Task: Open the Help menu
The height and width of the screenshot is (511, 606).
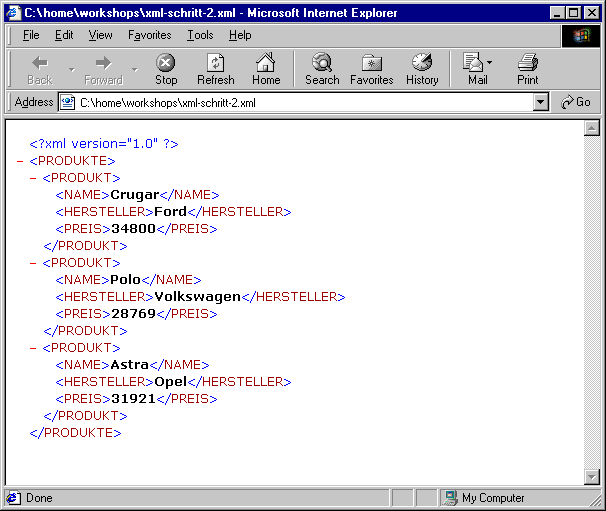Action: tap(240, 35)
